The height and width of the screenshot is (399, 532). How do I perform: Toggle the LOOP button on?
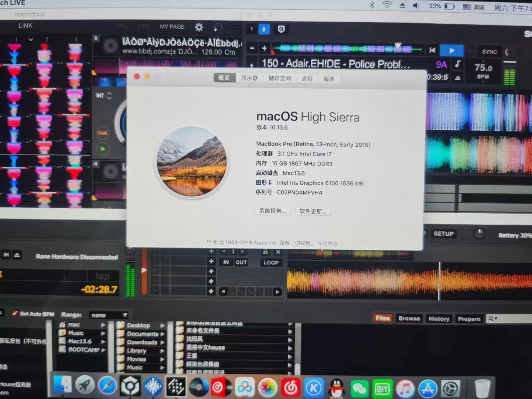tap(271, 263)
